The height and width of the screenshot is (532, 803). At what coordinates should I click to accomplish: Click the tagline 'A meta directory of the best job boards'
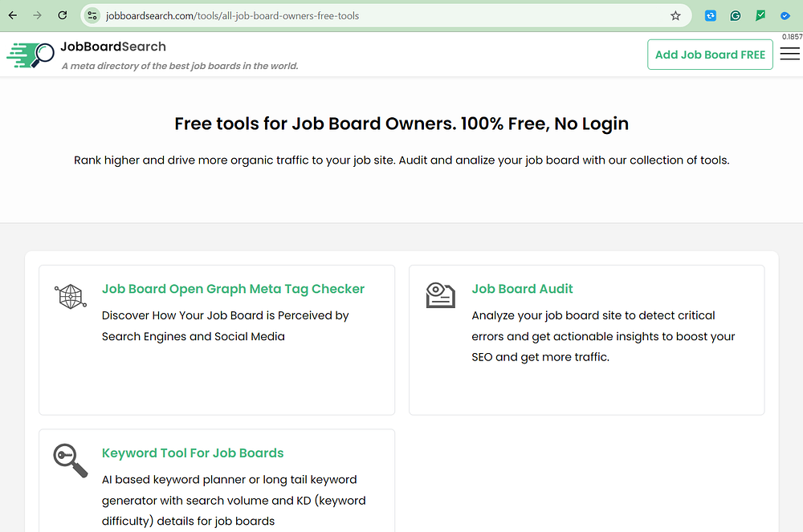coord(180,66)
